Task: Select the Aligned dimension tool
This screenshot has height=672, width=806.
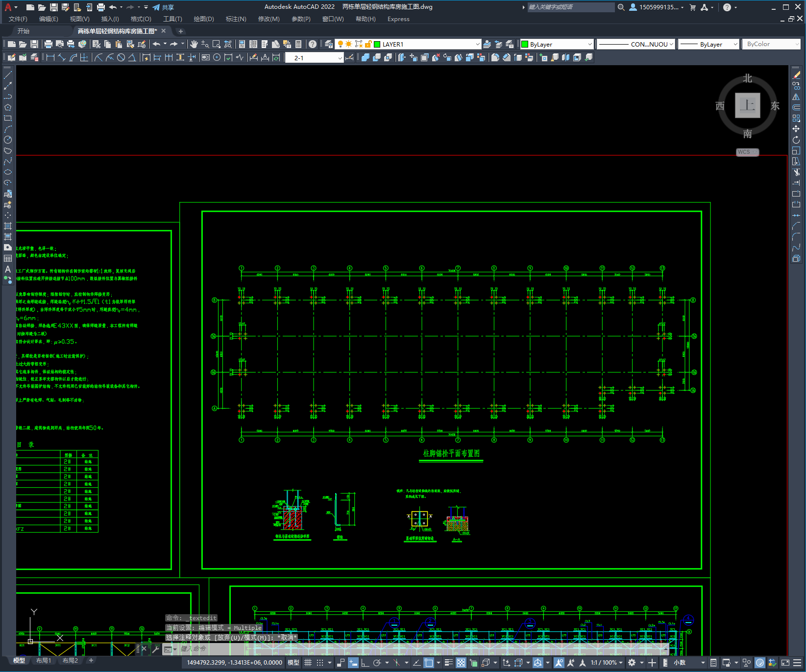Action: [x=62, y=57]
